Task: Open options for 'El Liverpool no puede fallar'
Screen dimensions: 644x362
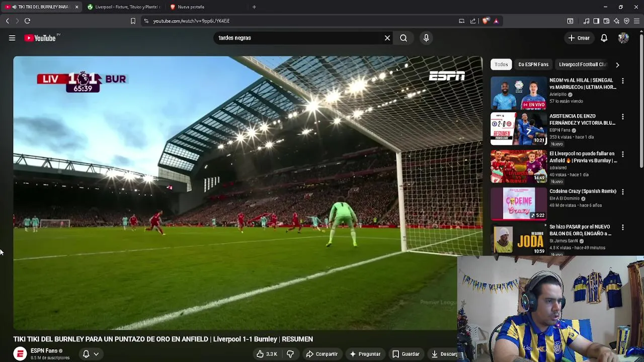Action: coord(623,154)
